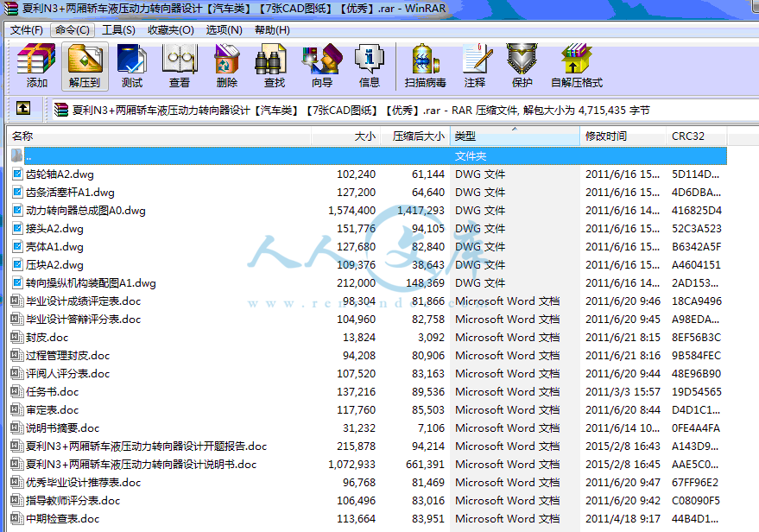This screenshot has width=759, height=532.
Task: Open the 收藏夹(O) menu
Action: [170, 30]
